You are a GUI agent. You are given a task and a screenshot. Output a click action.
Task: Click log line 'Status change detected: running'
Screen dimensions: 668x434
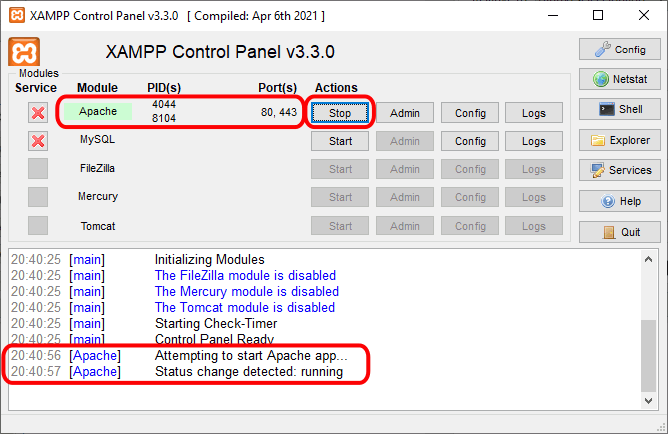click(x=249, y=372)
